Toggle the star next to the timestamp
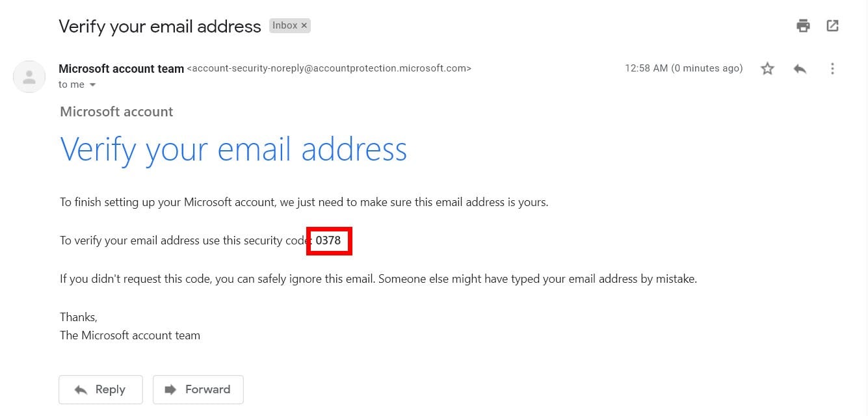The image size is (868, 416). 767,68
